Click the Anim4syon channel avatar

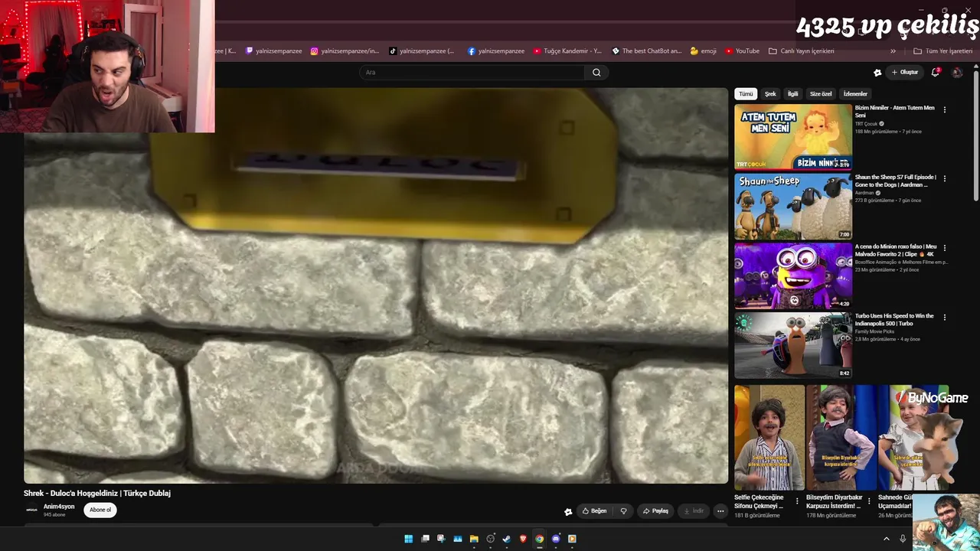point(31,510)
